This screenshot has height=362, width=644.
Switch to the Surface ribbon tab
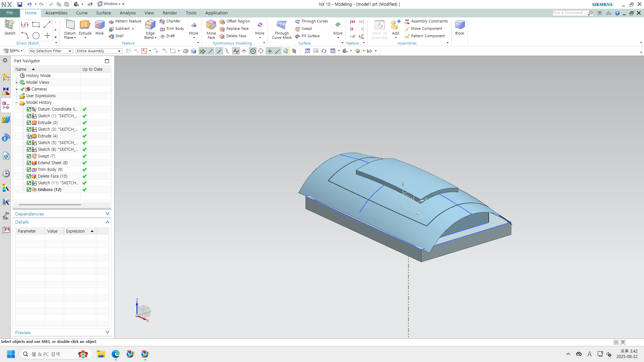click(103, 13)
